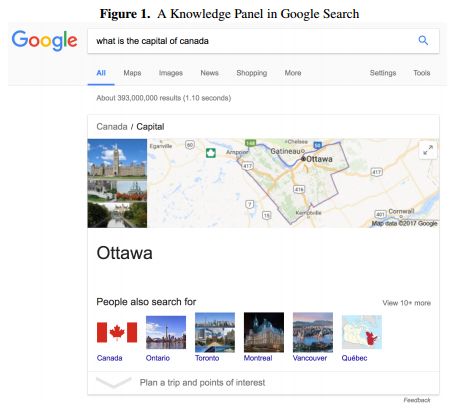The height and width of the screenshot is (418, 462).
Task: Open the Québec map thumbnail
Action: pos(362,332)
